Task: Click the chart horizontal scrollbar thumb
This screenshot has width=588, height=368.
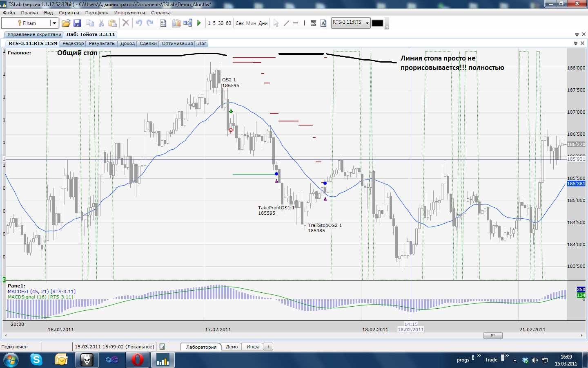Action: click(493, 335)
